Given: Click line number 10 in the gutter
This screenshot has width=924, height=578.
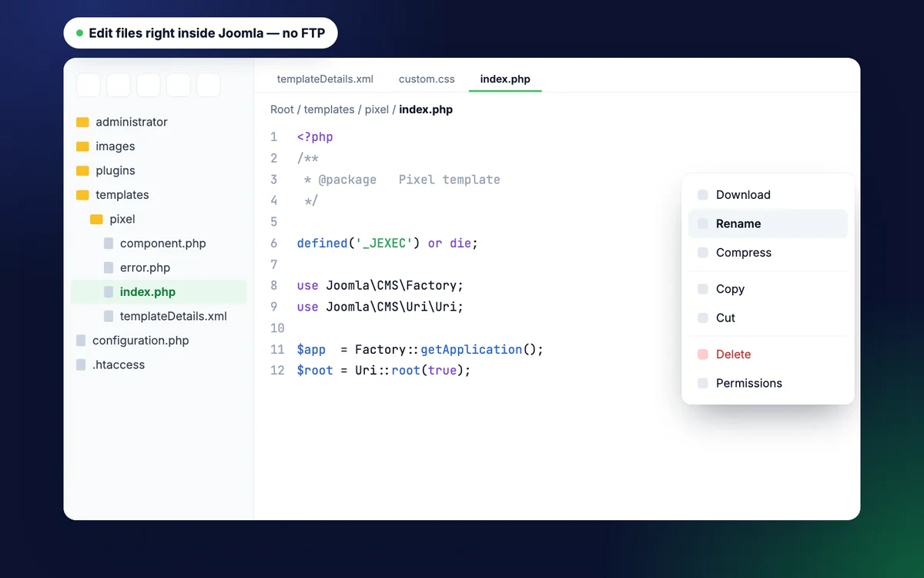Looking at the screenshot, I should click(x=277, y=328).
